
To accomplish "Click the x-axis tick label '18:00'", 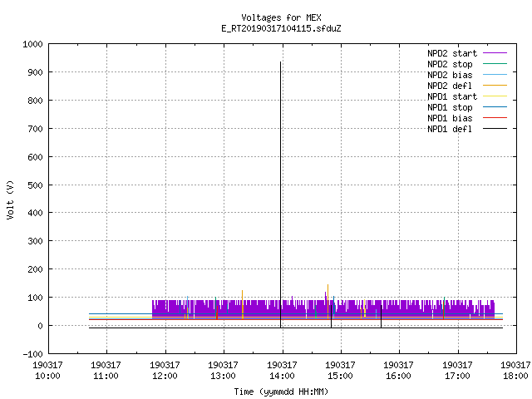I will click(x=515, y=376).
